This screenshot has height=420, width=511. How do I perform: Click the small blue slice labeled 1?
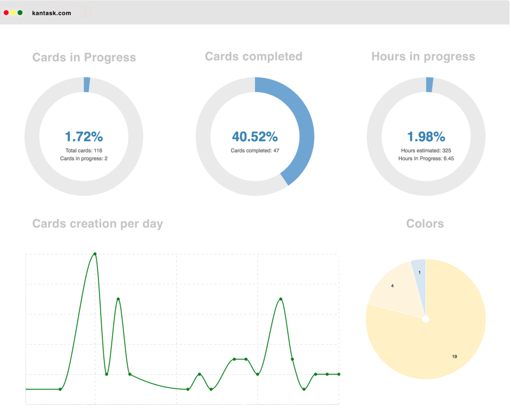pos(419,271)
